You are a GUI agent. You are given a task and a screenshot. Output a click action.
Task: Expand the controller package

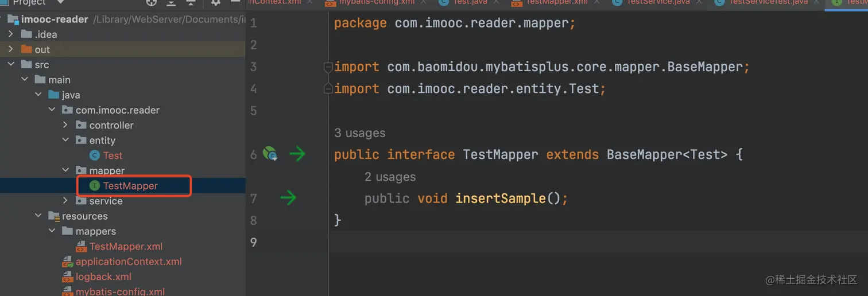pos(66,125)
